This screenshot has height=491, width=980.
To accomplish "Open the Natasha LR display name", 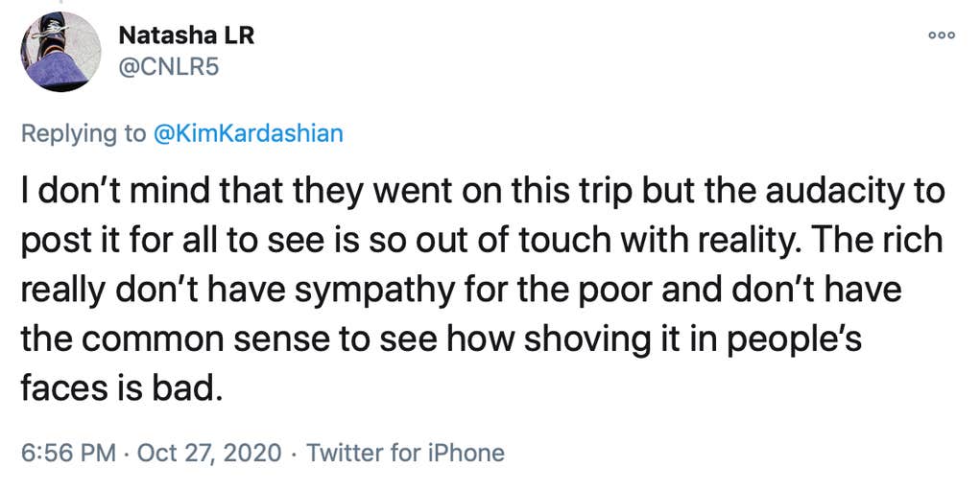I will click(186, 36).
